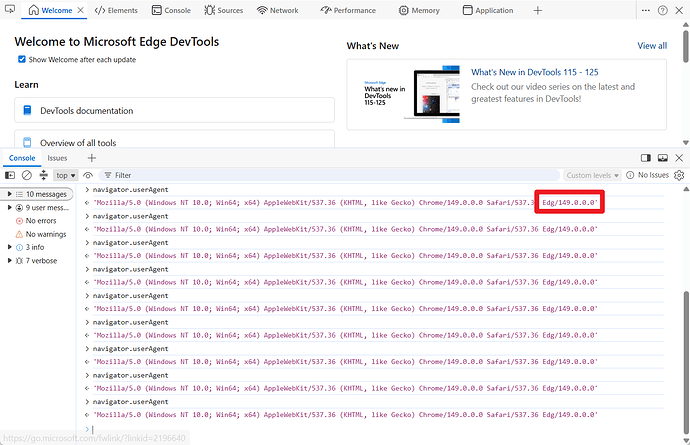Click the DevTools documentation book icon
This screenshot has height=445, width=690.
tap(27, 110)
